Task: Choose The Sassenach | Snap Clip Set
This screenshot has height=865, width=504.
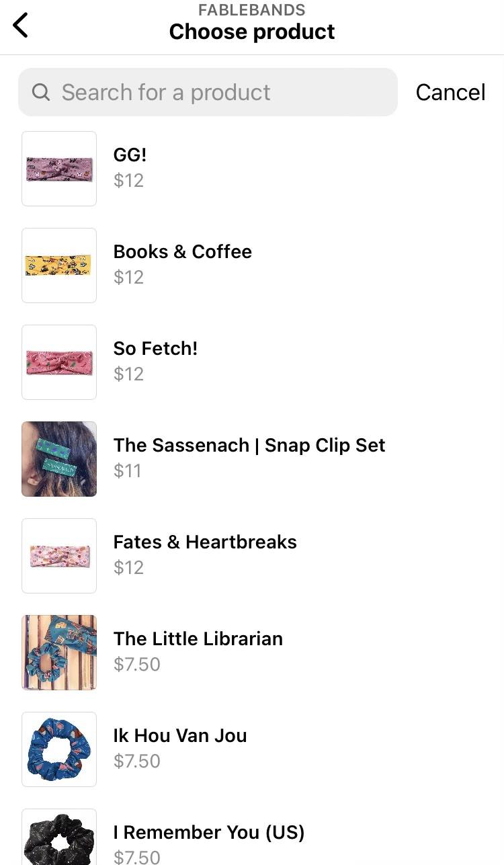Action: [249, 445]
